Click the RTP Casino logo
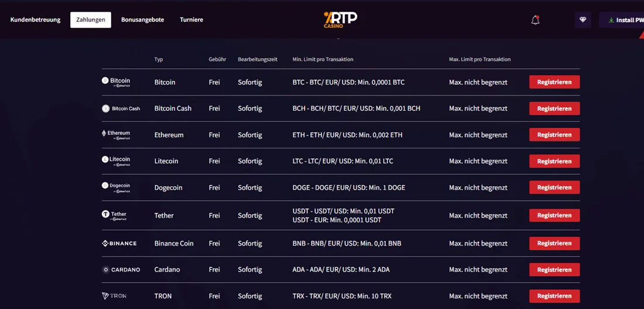 pos(340,20)
